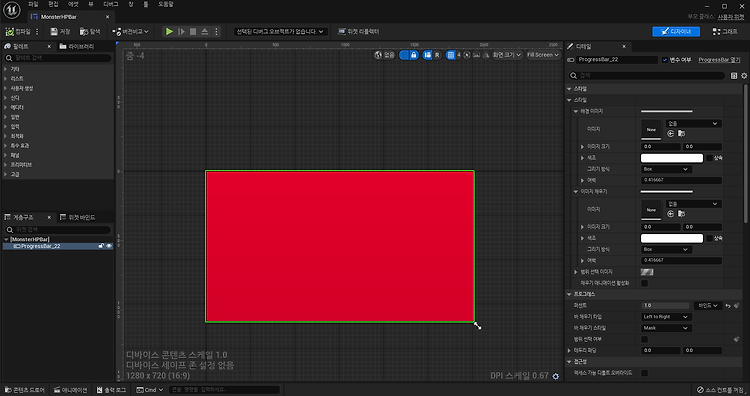Click the frame-skip step button
750x396 pixels.
click(181, 32)
